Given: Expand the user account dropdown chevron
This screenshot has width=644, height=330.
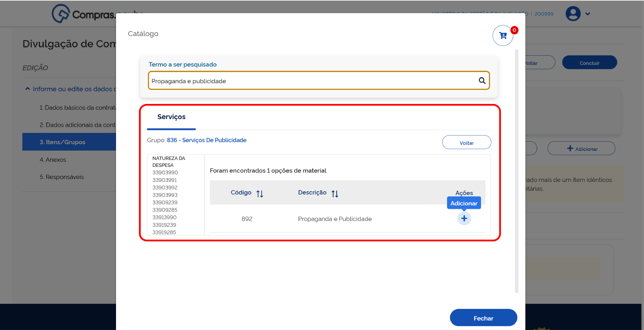Looking at the screenshot, I should point(588,14).
